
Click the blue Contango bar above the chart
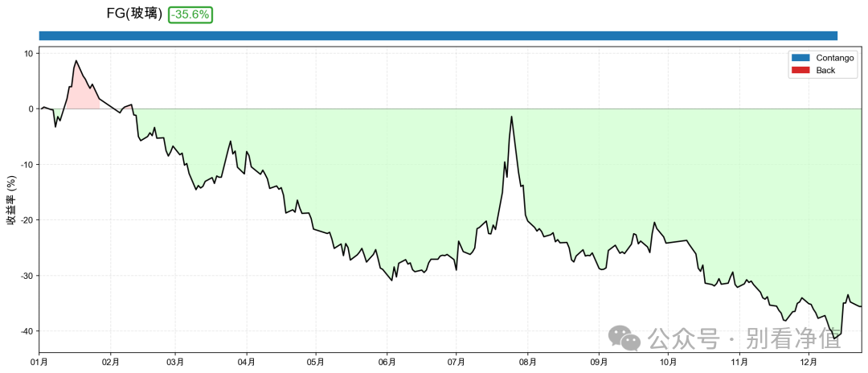[438, 35]
